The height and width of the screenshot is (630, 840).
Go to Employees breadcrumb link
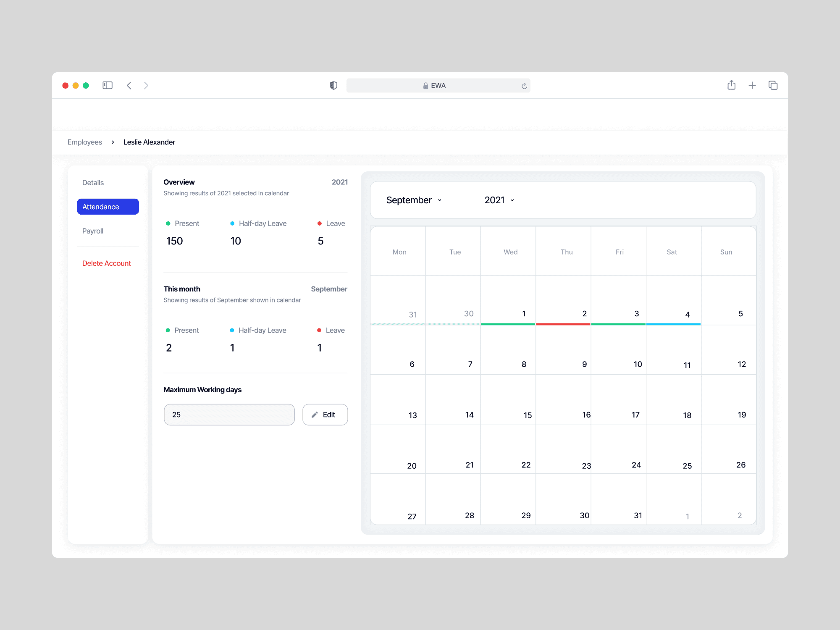[x=84, y=142]
